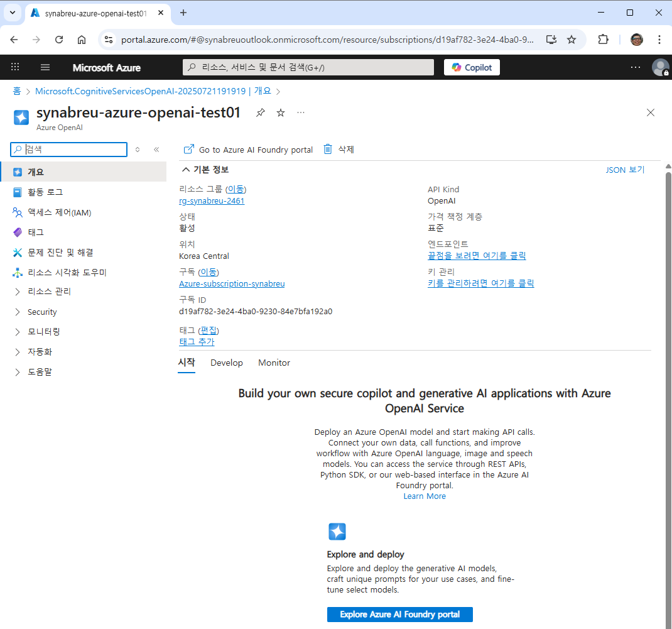This screenshot has height=629, width=672.
Task: Open a new browser tab
Action: point(183,13)
